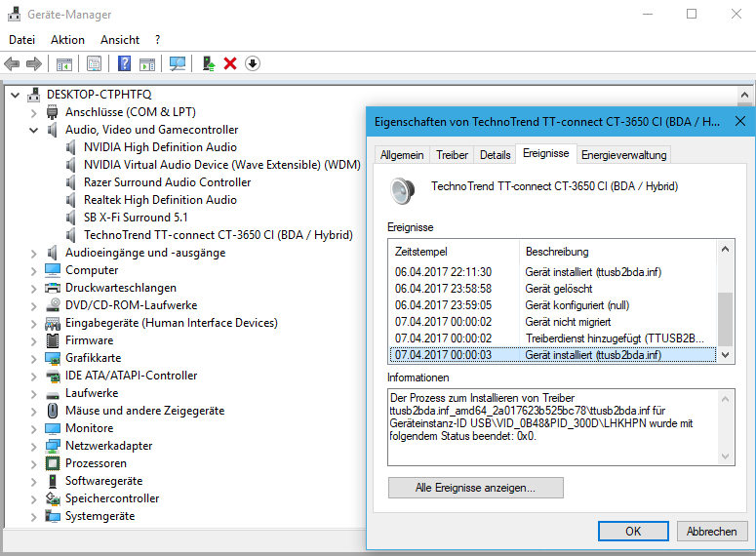Click the Grafikkarte display adapter icon

pyautogui.click(x=53, y=358)
